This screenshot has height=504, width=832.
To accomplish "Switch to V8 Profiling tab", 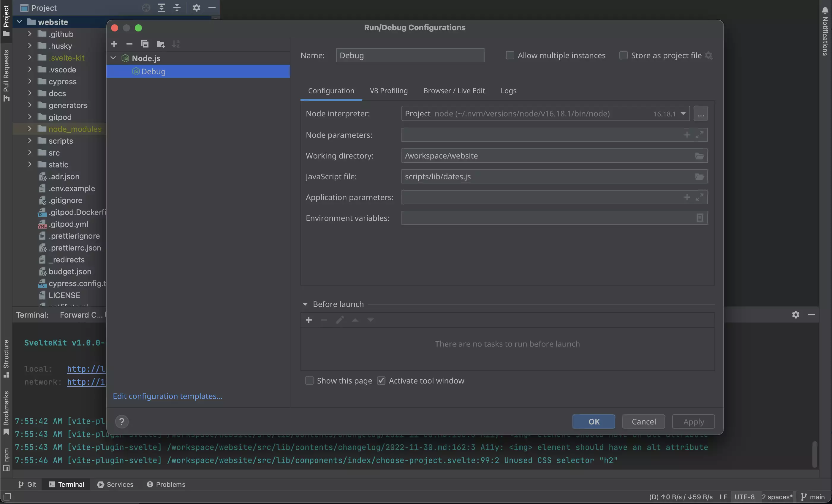I will 389,91.
